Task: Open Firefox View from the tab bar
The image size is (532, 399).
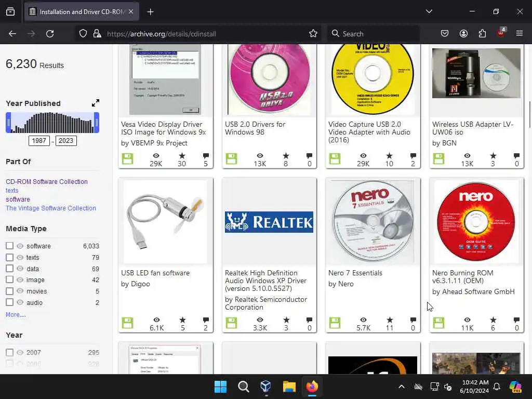Action: point(10,11)
